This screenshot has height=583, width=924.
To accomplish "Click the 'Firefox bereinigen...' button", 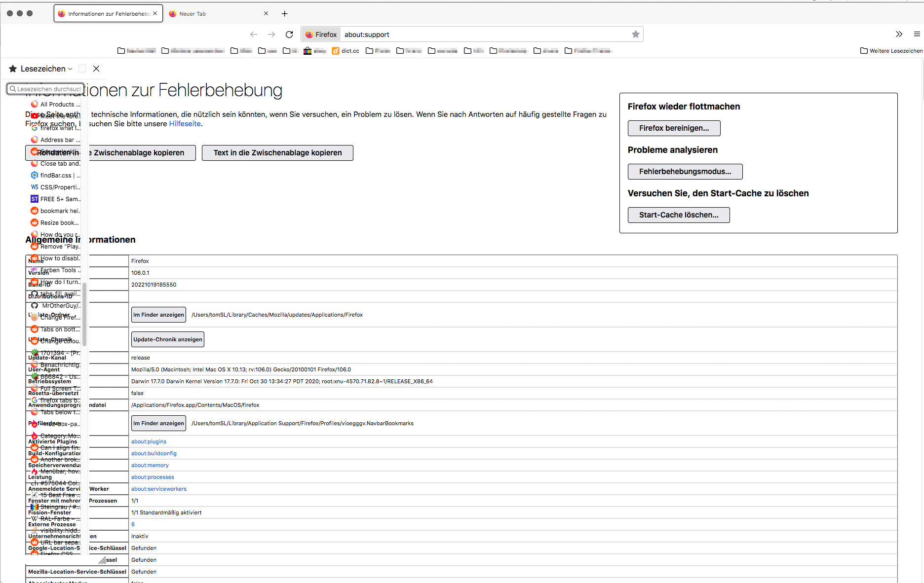I will (674, 128).
